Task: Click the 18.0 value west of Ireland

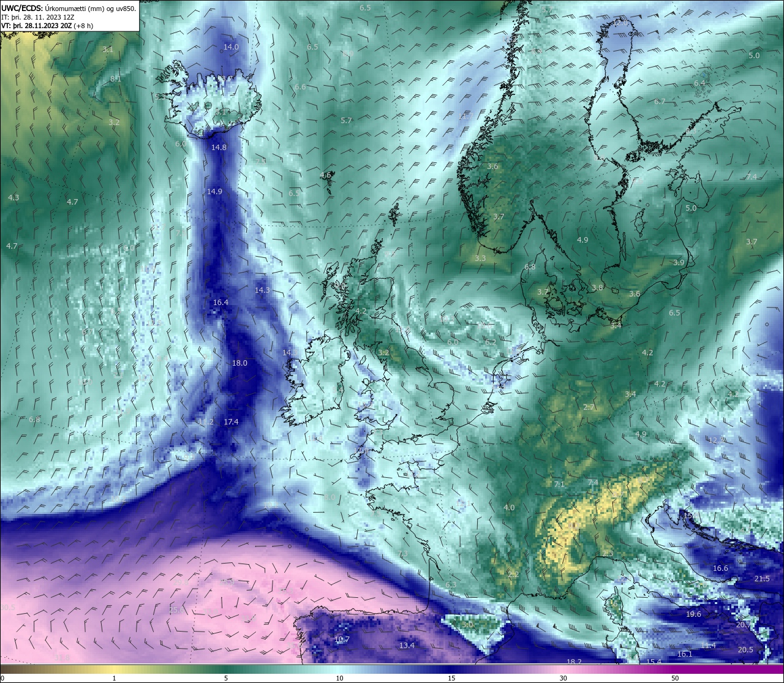Action: pyautogui.click(x=239, y=363)
